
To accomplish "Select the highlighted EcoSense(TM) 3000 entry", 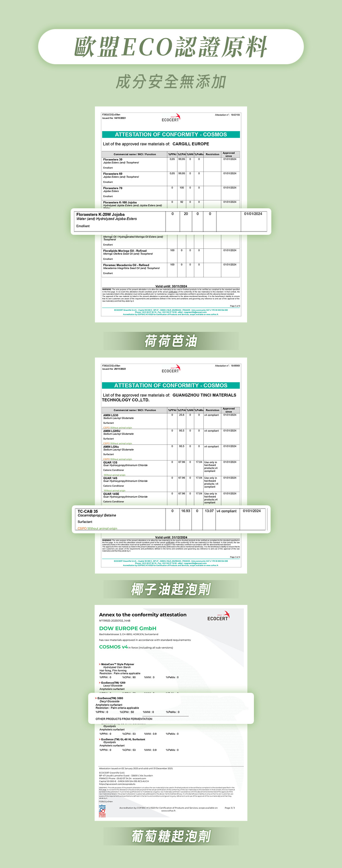I will (x=171, y=708).
